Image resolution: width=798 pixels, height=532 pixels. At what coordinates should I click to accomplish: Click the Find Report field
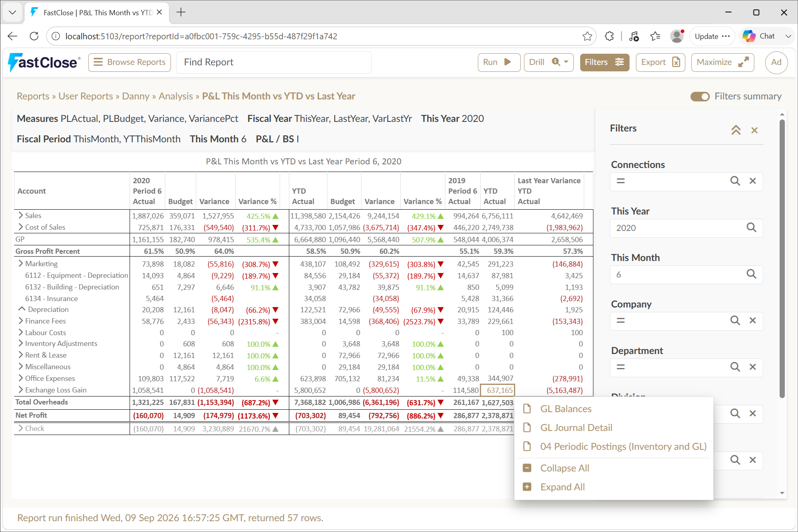click(274, 62)
